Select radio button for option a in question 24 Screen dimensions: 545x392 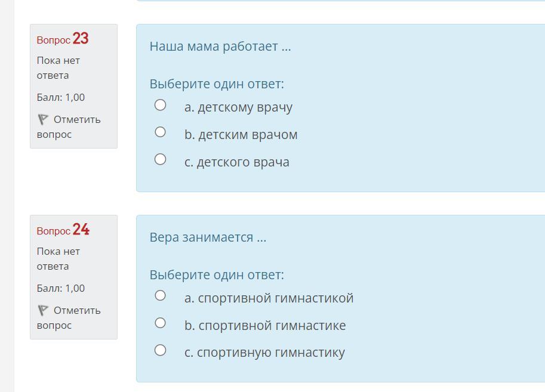pyautogui.click(x=160, y=295)
